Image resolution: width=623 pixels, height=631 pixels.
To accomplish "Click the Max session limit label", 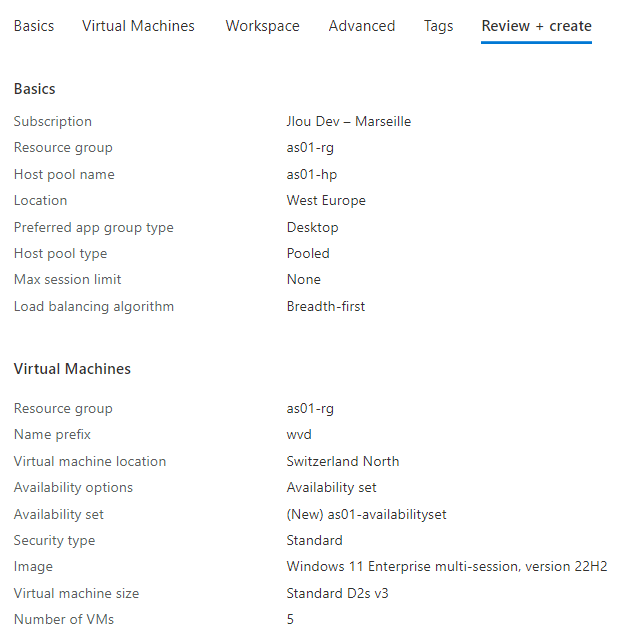I will tap(67, 279).
